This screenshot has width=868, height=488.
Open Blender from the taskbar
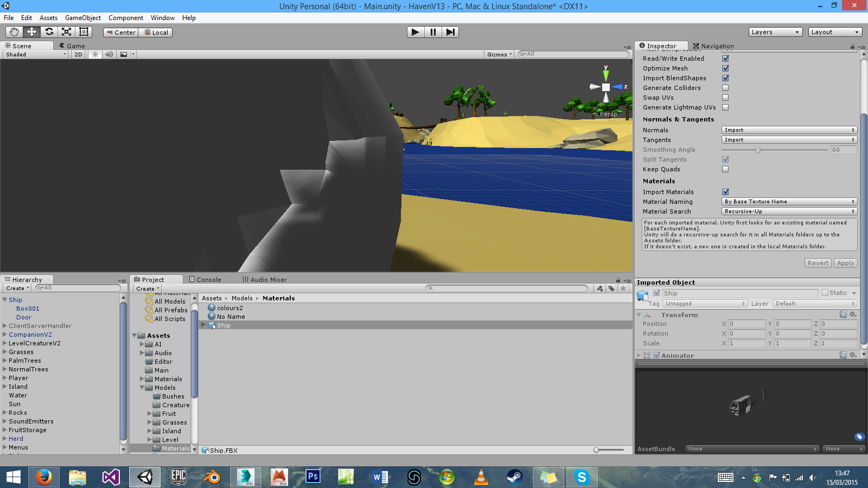coord(212,477)
